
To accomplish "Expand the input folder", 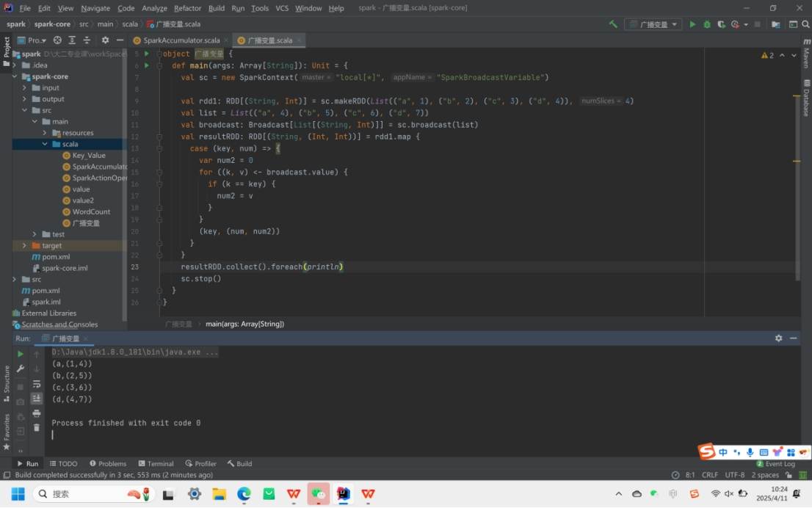I will click(x=24, y=88).
